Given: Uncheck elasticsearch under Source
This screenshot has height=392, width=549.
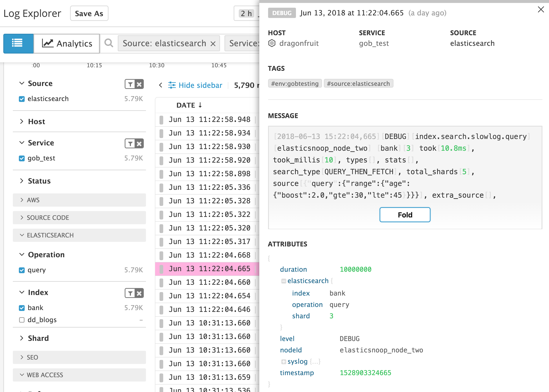Looking at the screenshot, I should pyautogui.click(x=22, y=98).
